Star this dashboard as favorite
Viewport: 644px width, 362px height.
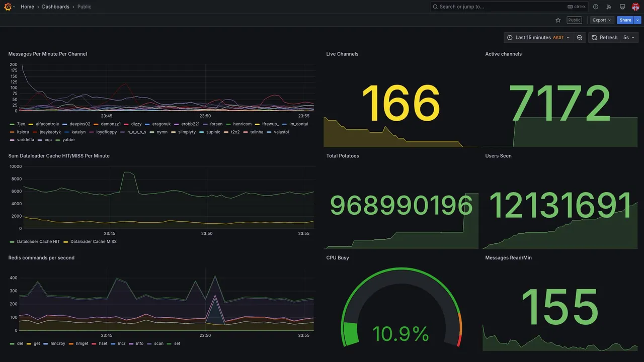558,20
